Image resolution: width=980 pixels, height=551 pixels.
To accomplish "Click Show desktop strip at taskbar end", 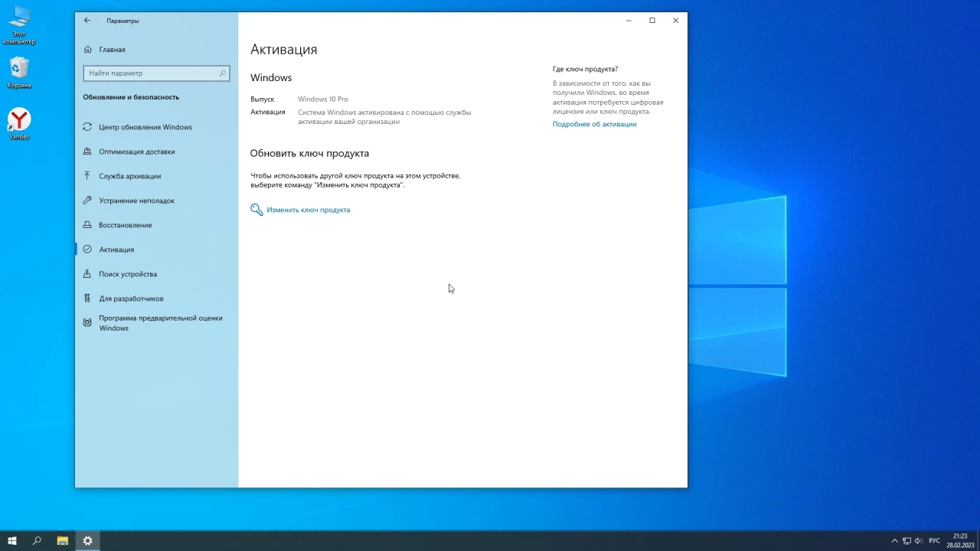I will click(978, 541).
